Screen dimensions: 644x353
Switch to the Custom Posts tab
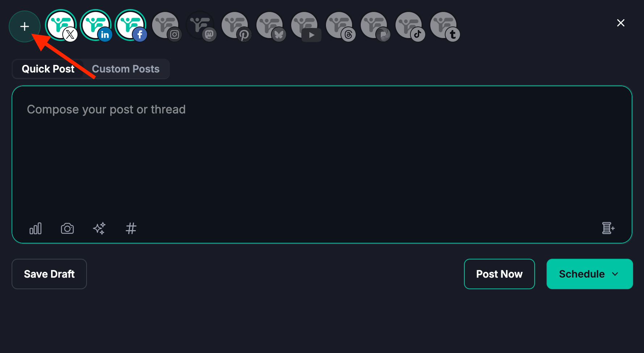126,69
